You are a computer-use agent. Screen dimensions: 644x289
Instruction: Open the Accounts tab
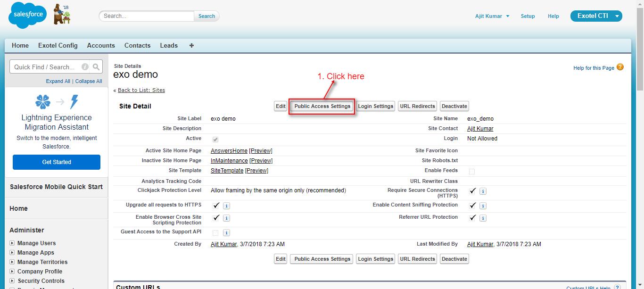click(x=101, y=46)
